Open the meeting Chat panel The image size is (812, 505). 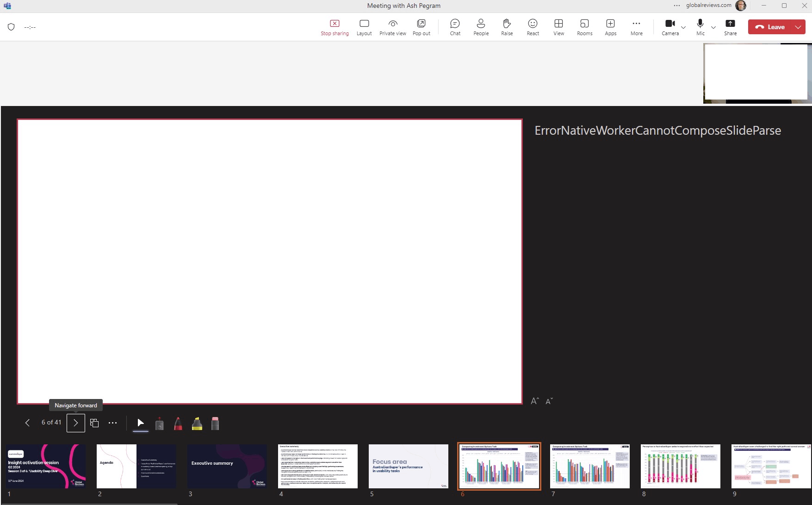[455, 27]
